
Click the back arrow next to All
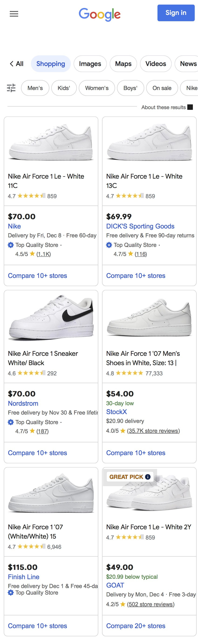11,64
